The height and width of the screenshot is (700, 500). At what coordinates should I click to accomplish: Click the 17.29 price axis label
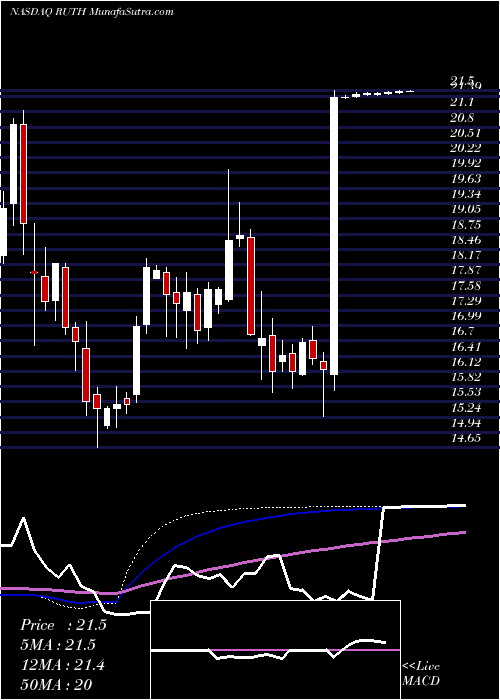[x=466, y=301]
